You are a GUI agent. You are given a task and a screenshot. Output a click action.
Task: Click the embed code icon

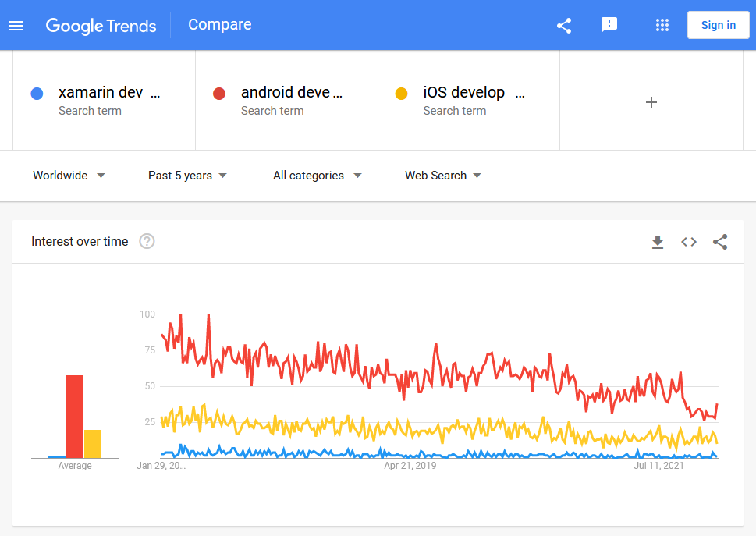click(689, 242)
